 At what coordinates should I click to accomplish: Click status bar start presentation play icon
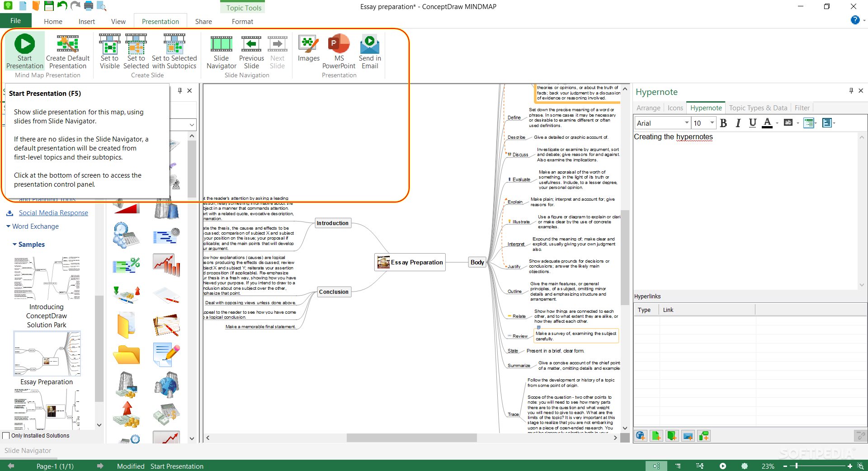(x=723, y=466)
